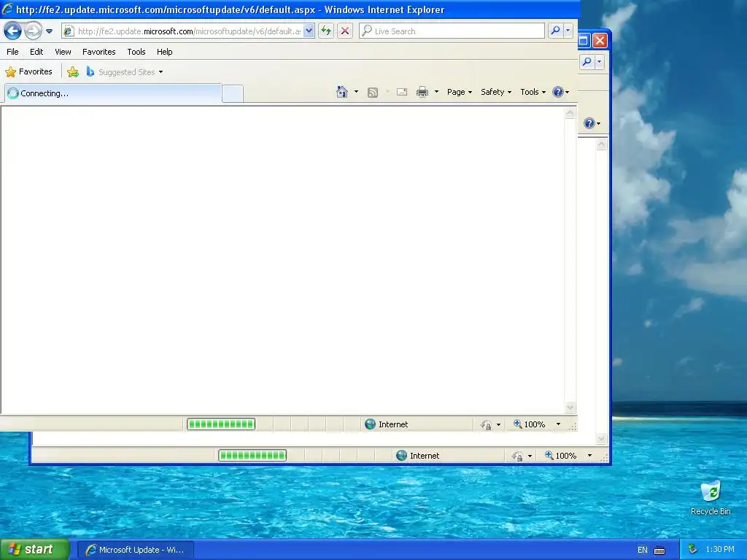Select the Connecting... tab
This screenshot has height=560, width=747.
coord(113,93)
